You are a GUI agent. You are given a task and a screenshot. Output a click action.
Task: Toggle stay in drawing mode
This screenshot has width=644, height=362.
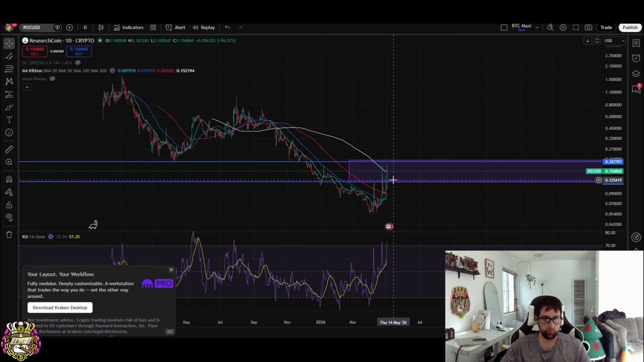pyautogui.click(x=9, y=192)
